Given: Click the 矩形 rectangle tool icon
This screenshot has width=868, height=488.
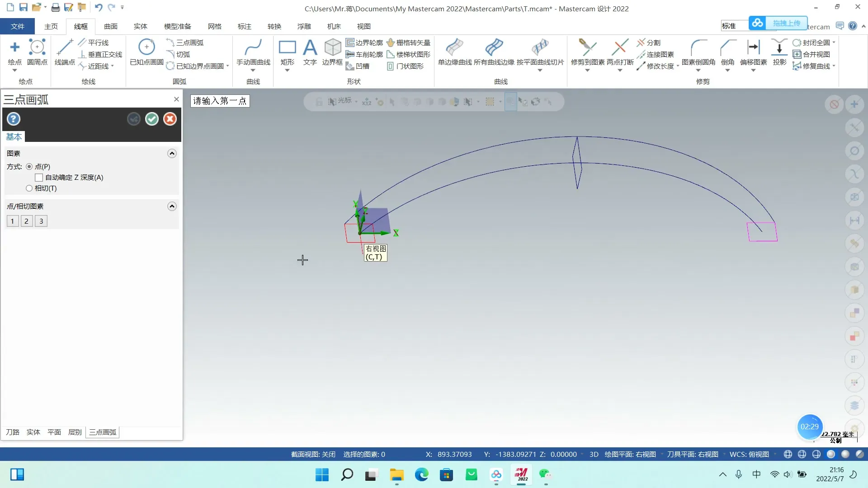Looking at the screenshot, I should 287,47.
